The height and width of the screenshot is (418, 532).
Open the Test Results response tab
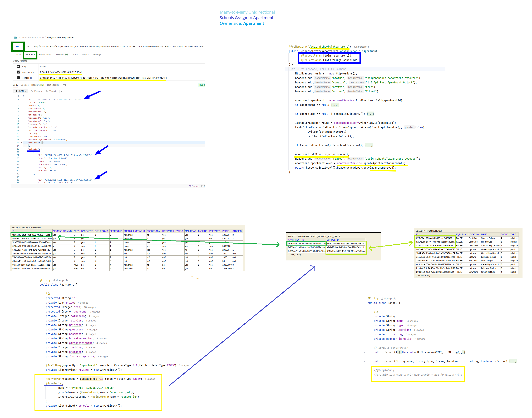pos(53,85)
